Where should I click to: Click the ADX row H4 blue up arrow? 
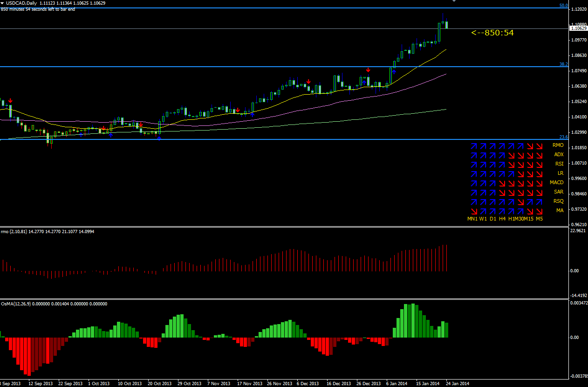coord(502,155)
